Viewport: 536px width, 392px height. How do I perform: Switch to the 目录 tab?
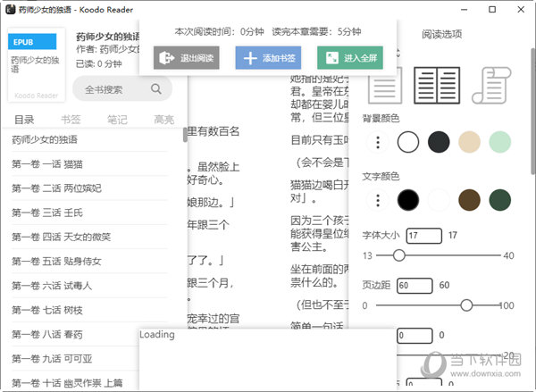[x=24, y=120]
